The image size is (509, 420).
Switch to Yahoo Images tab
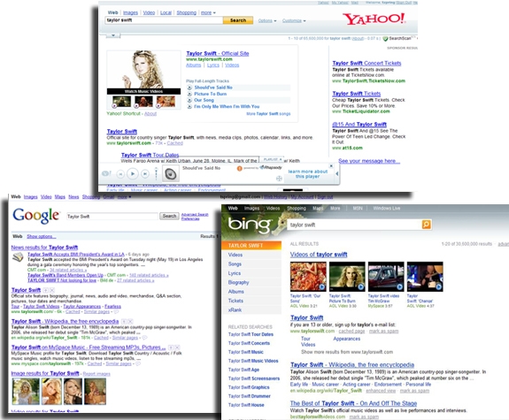pyautogui.click(x=130, y=12)
